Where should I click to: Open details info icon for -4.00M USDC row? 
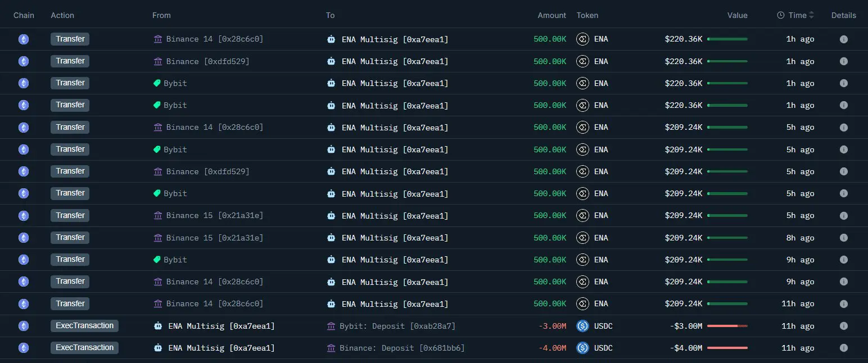pyautogui.click(x=843, y=348)
